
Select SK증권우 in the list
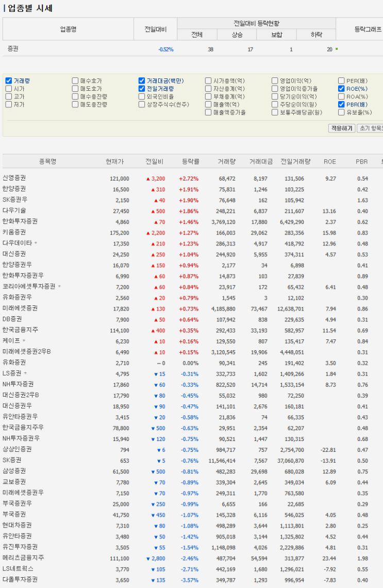(x=15, y=200)
